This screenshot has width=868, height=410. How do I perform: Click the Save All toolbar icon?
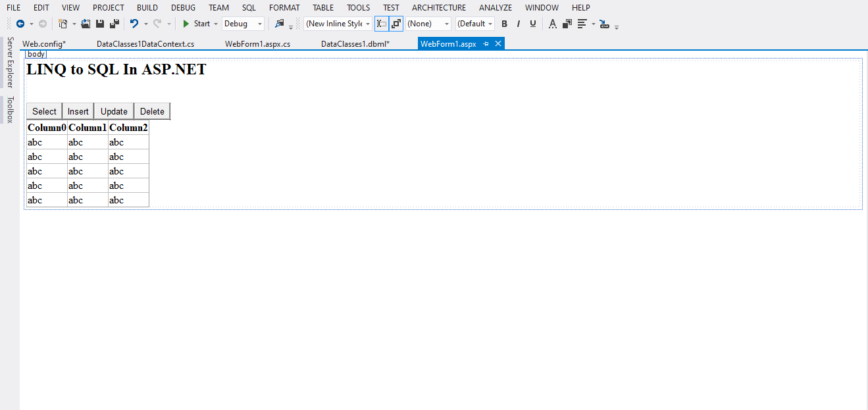pyautogui.click(x=115, y=24)
